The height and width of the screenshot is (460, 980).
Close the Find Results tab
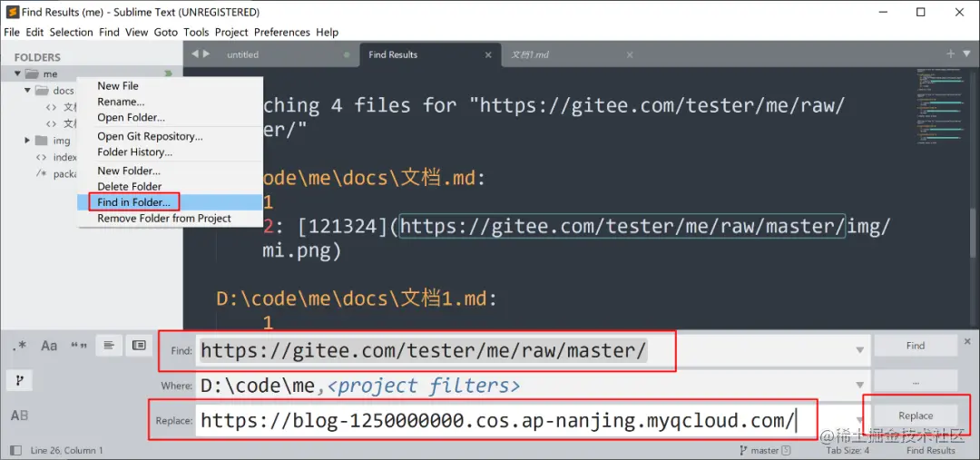(x=488, y=55)
